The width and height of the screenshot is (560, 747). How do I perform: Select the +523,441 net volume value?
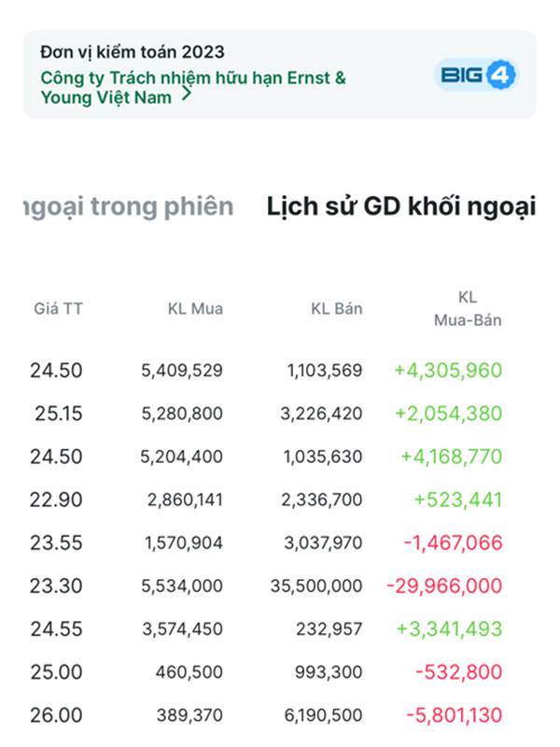tap(457, 500)
